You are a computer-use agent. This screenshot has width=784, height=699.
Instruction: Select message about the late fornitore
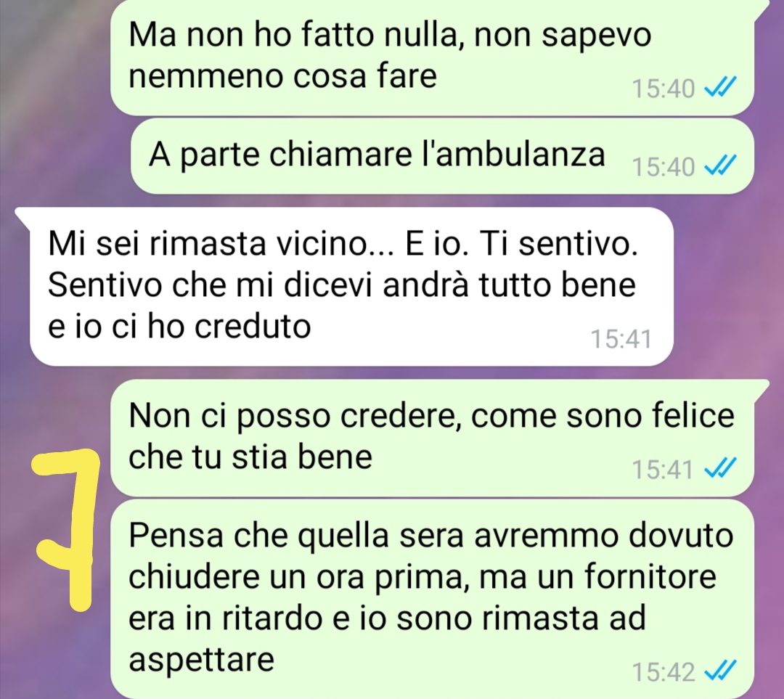[x=432, y=599]
